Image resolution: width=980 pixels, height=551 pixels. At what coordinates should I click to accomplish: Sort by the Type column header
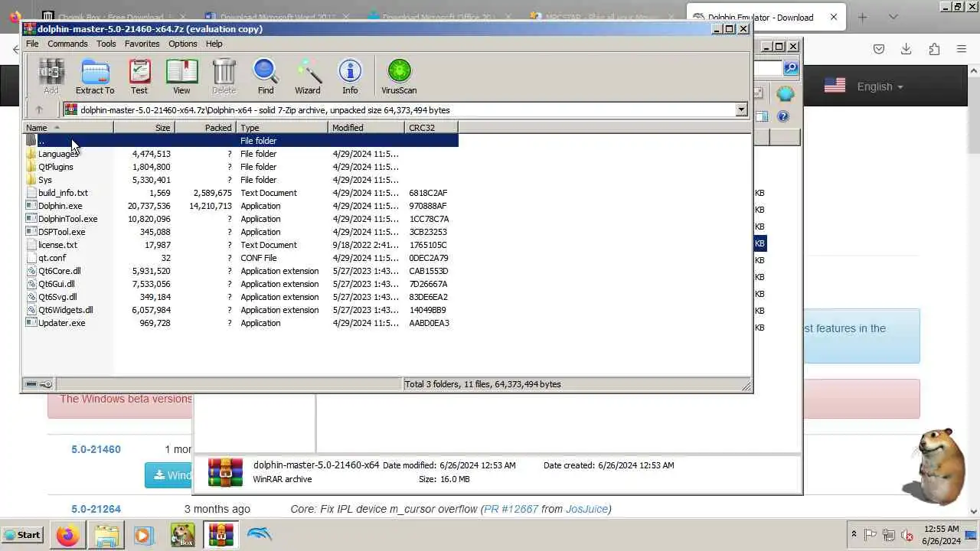click(282, 128)
